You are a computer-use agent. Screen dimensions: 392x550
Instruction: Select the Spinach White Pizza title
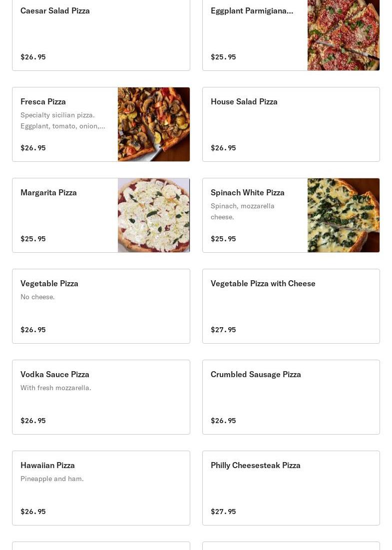pos(247,193)
